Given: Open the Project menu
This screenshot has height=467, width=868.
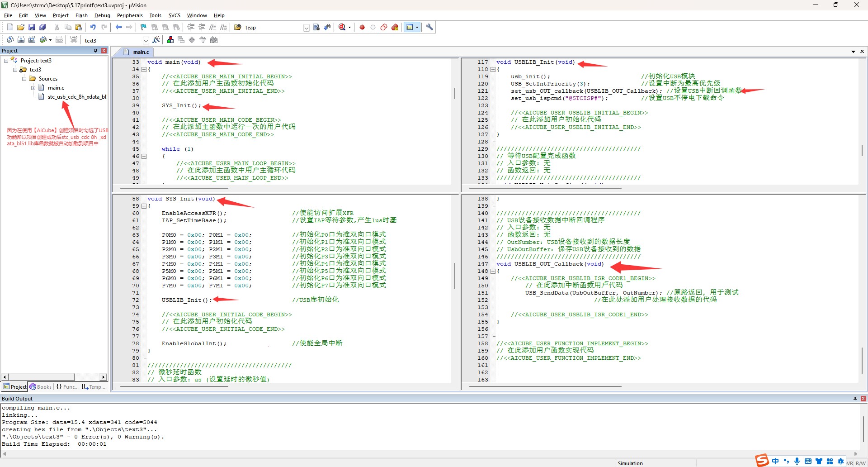Looking at the screenshot, I should (61, 15).
